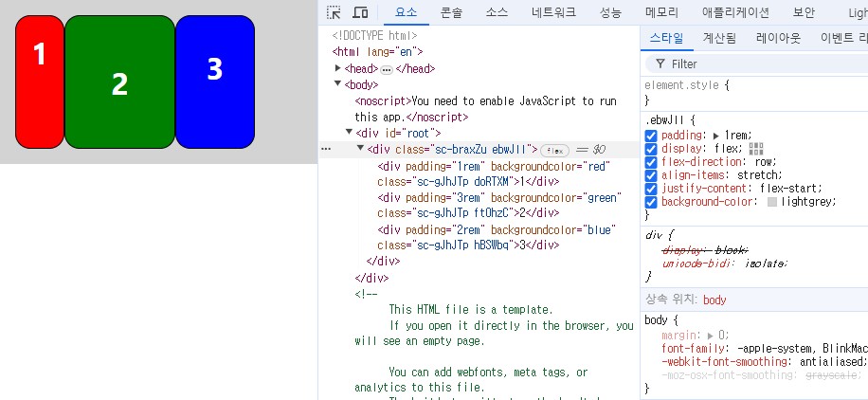Open the flexbox editor icon beside display: flex
Viewport: 868px width, 400px height.
pos(755,149)
